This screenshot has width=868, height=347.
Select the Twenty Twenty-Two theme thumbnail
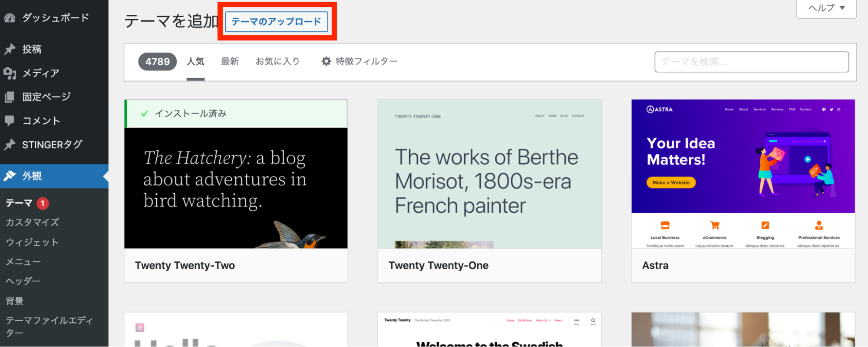tap(236, 174)
